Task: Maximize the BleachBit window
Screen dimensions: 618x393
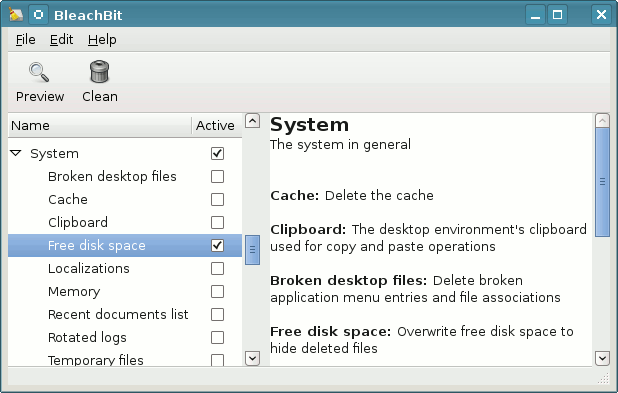Action: coord(557,15)
